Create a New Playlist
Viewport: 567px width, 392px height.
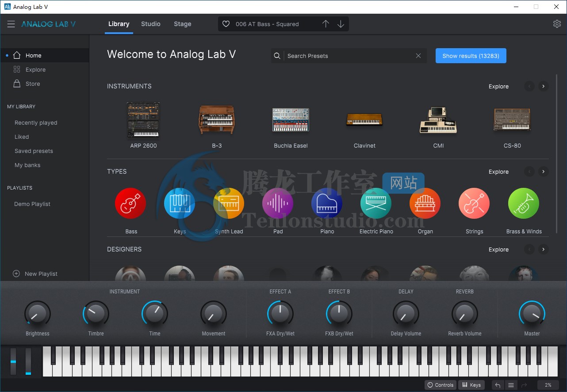click(35, 274)
